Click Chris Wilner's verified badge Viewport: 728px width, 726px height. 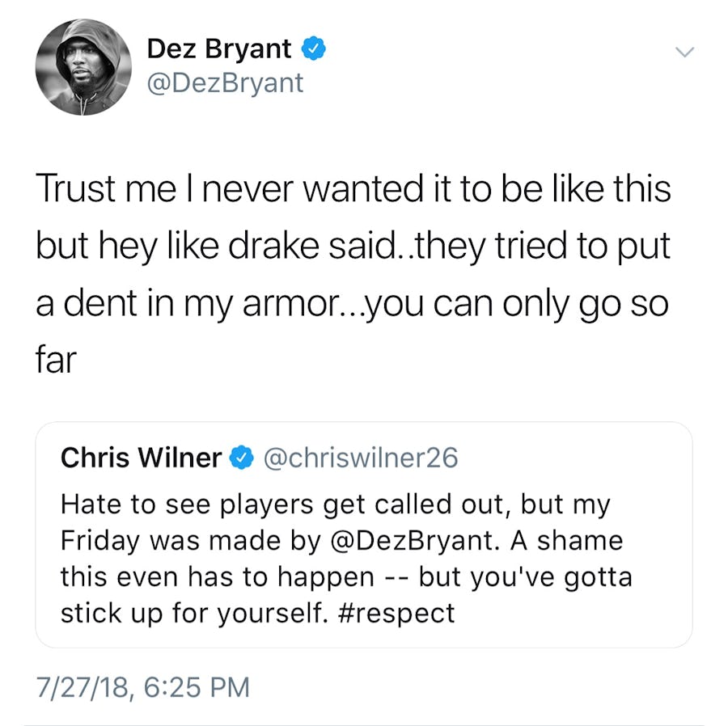pos(241,458)
